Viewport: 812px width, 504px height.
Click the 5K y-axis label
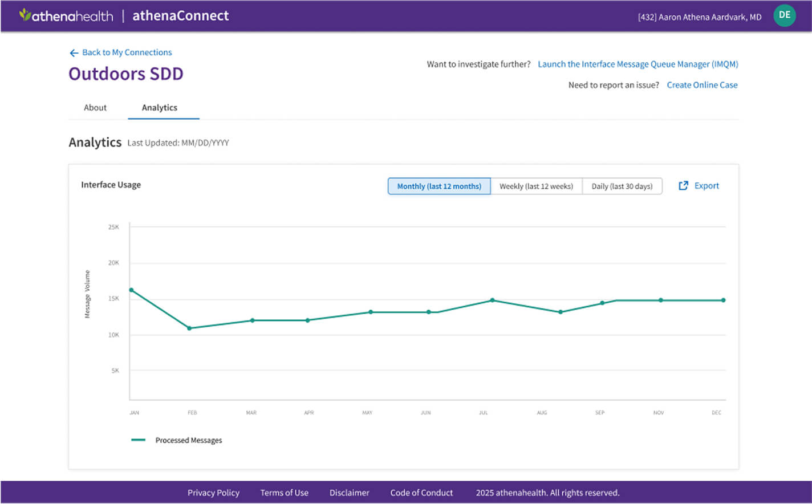115,371
